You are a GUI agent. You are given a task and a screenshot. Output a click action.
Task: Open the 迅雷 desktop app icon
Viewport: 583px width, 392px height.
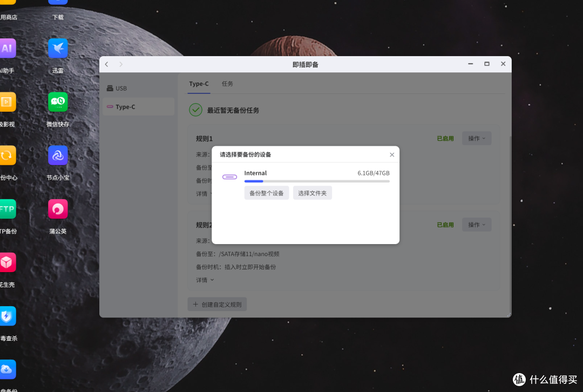58,49
